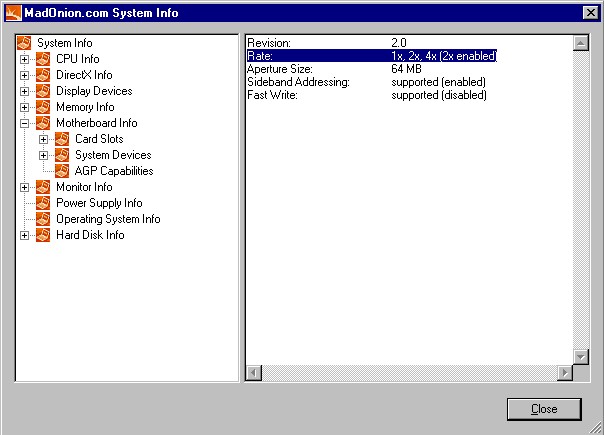Select the Motherboard Info label
This screenshot has height=435, width=604.
point(97,123)
